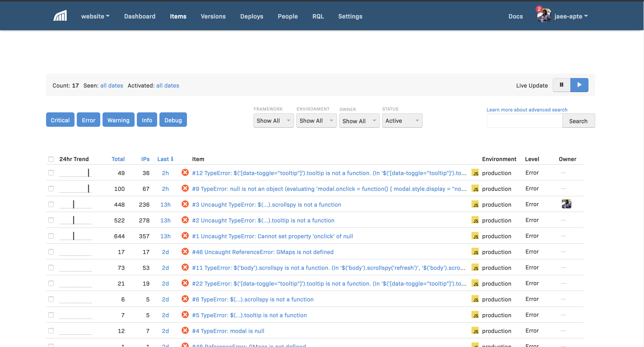Click the red error icon for item #6
The image size is (644, 347).
point(185,298)
